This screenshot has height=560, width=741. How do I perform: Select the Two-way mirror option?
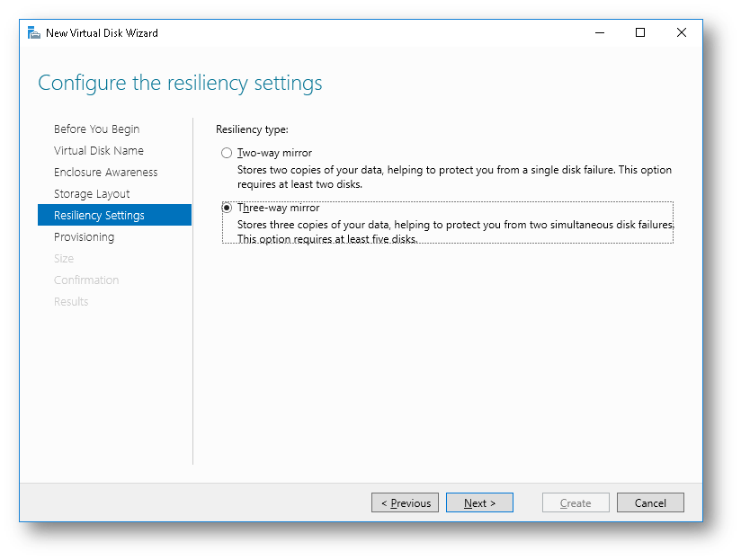click(227, 152)
